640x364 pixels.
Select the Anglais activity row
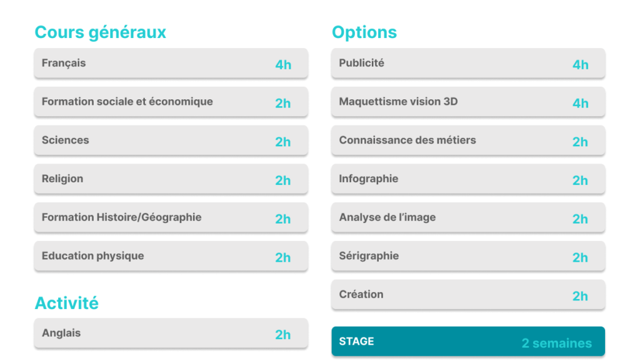[171, 333]
